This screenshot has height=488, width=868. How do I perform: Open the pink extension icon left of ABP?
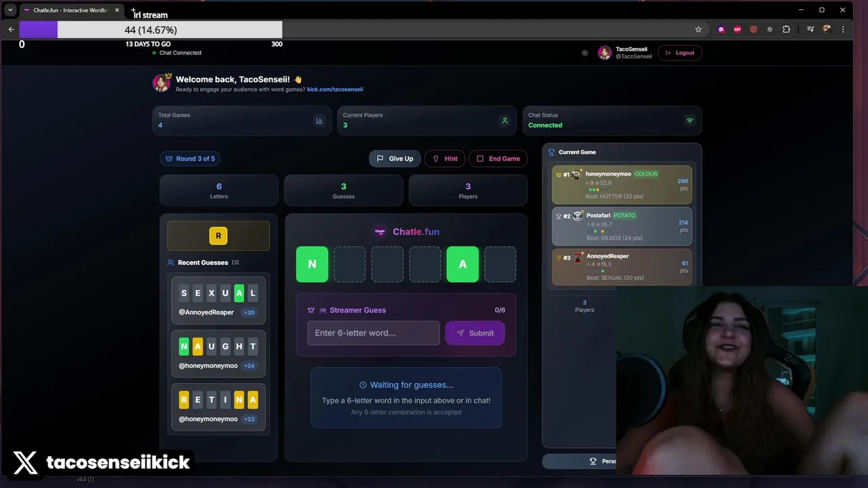pos(722,29)
